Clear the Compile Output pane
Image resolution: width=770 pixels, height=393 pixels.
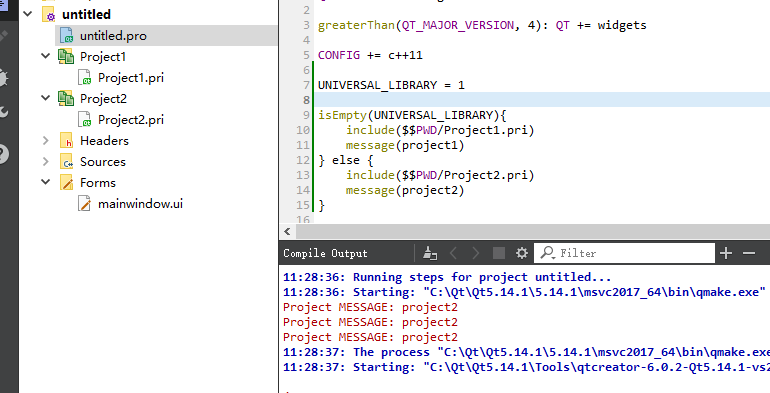click(430, 253)
